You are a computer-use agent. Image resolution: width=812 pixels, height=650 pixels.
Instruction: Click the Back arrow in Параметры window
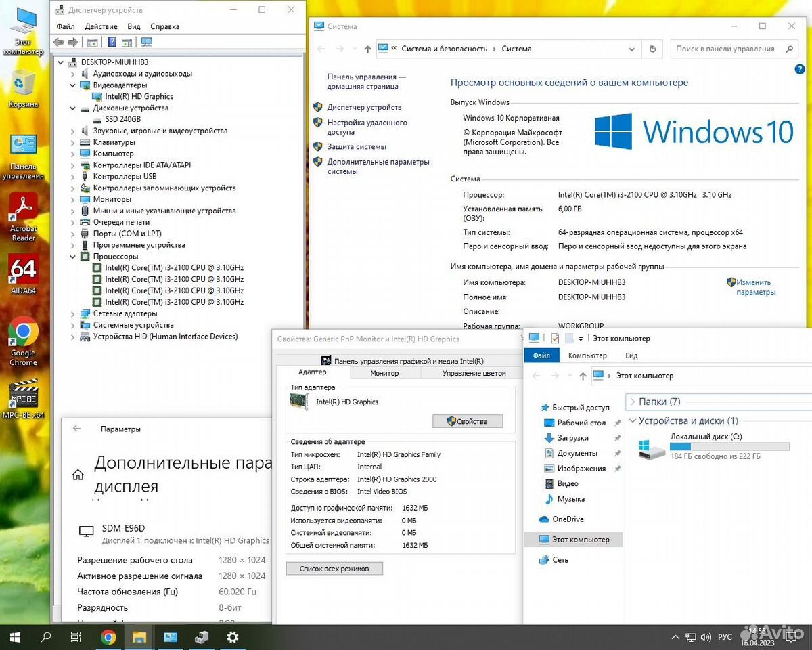(77, 429)
